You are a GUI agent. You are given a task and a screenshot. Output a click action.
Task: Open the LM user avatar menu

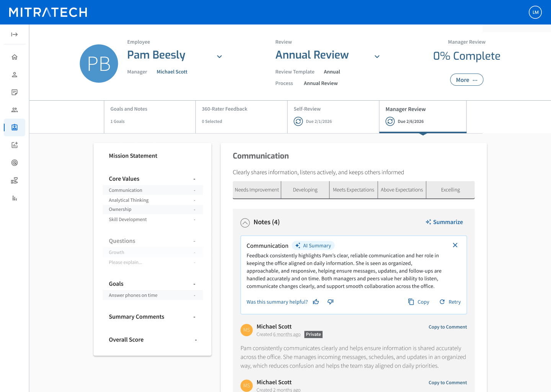535,12
